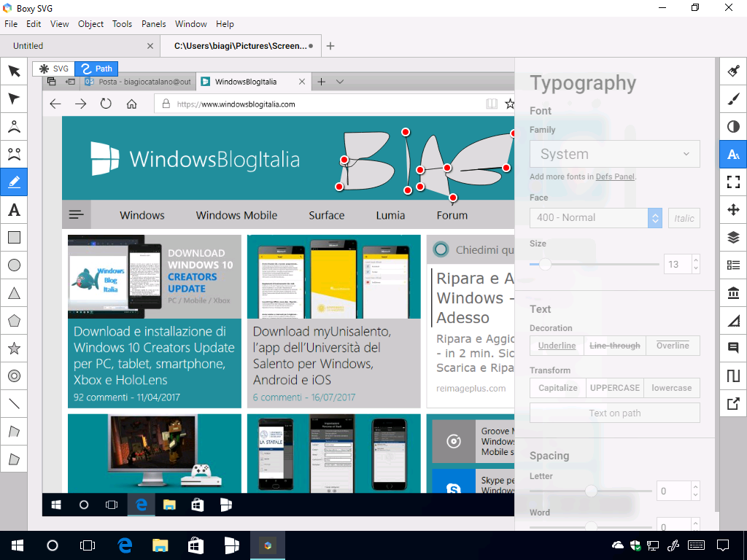Close the Untitled tab

[150, 46]
